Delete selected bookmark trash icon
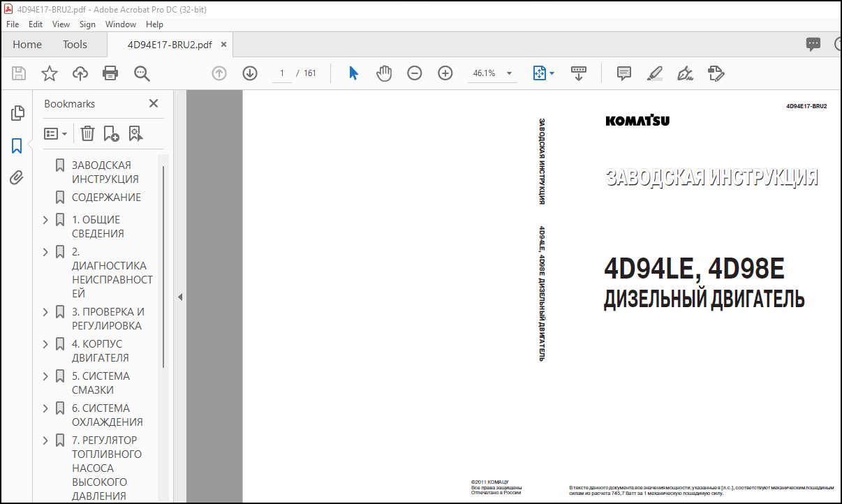The height and width of the screenshot is (504, 842). coord(87,133)
